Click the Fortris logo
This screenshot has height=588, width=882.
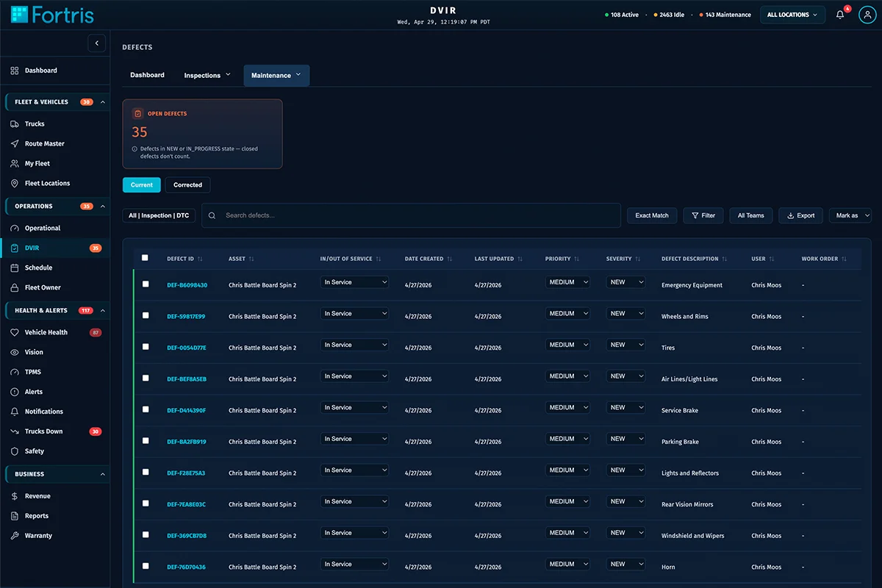(x=52, y=14)
